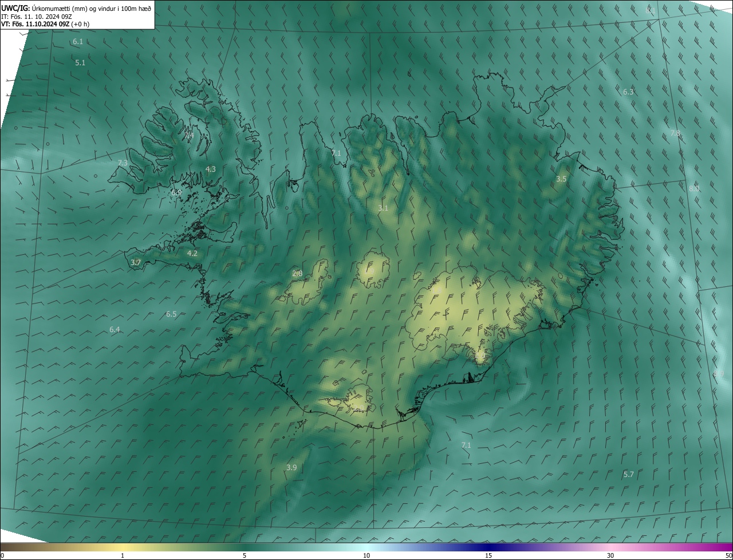
Task: Click the 3.9 value label
Action: click(x=291, y=467)
